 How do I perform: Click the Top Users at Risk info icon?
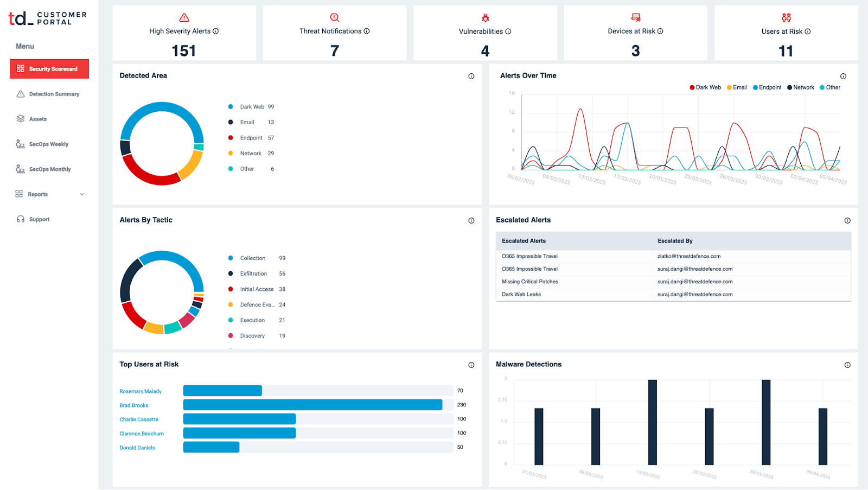coord(471,365)
